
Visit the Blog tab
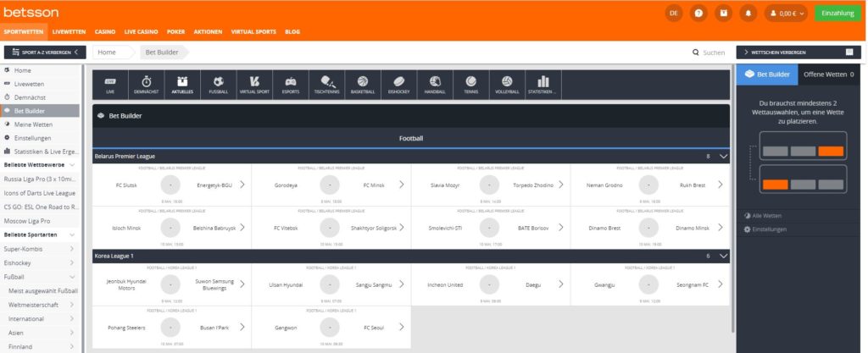tap(292, 31)
